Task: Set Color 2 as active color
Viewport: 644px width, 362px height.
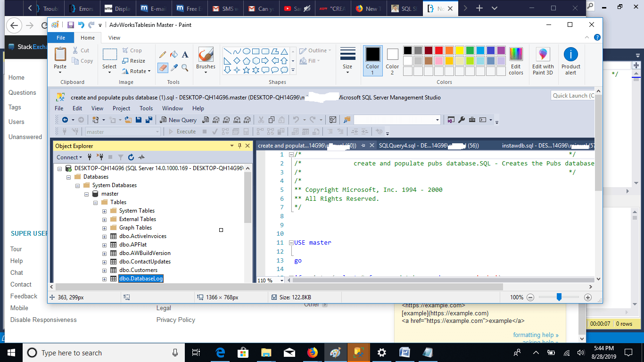Action: (392, 61)
